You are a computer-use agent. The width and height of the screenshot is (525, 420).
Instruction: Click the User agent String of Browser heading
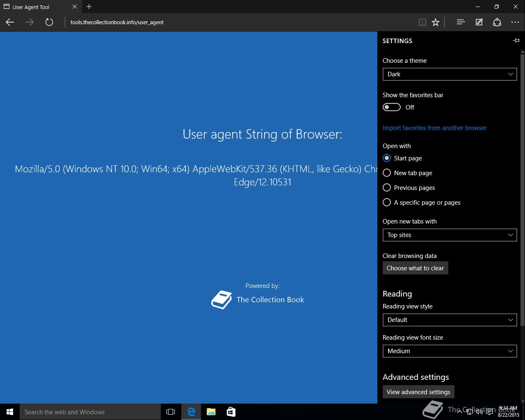click(x=262, y=134)
